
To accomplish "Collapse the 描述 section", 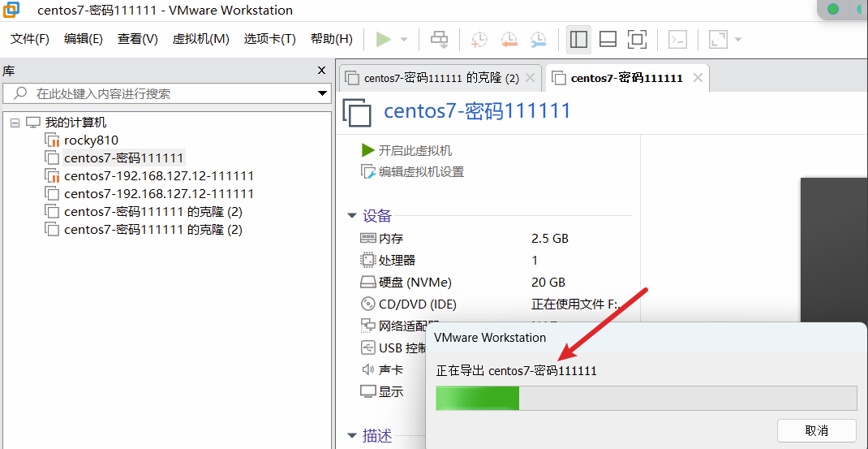I will [352, 436].
